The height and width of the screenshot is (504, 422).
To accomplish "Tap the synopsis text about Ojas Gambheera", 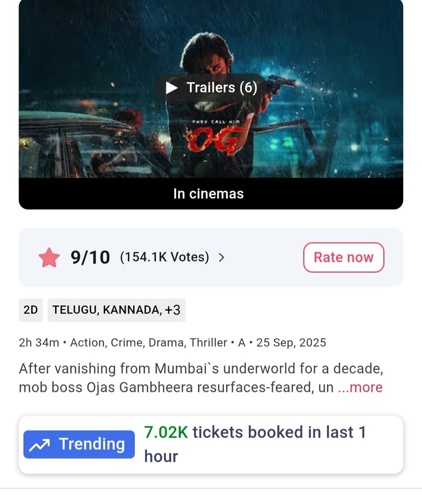I will coord(201,378).
